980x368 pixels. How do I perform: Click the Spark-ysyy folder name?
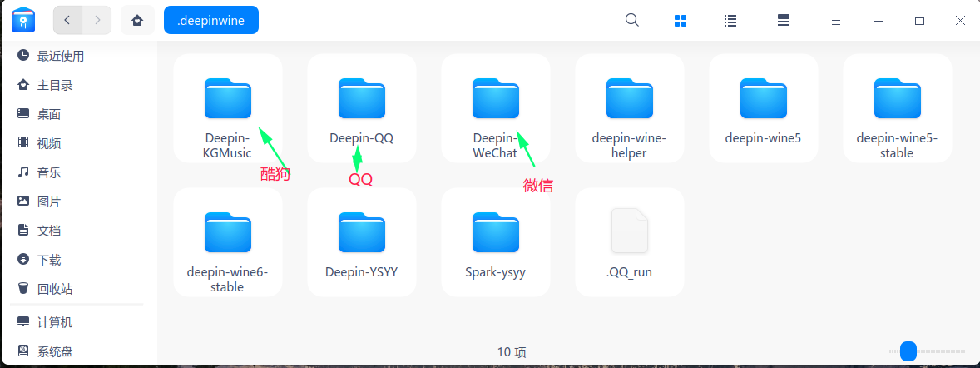pos(496,273)
